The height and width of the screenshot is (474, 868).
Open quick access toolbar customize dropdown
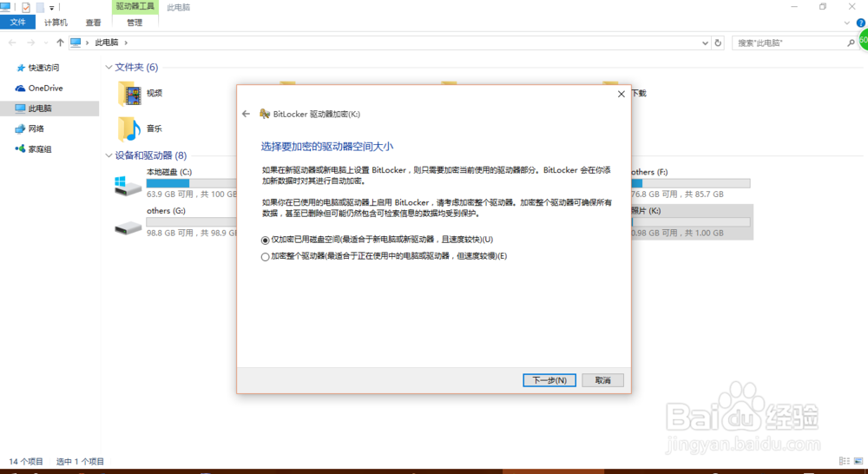(51, 8)
